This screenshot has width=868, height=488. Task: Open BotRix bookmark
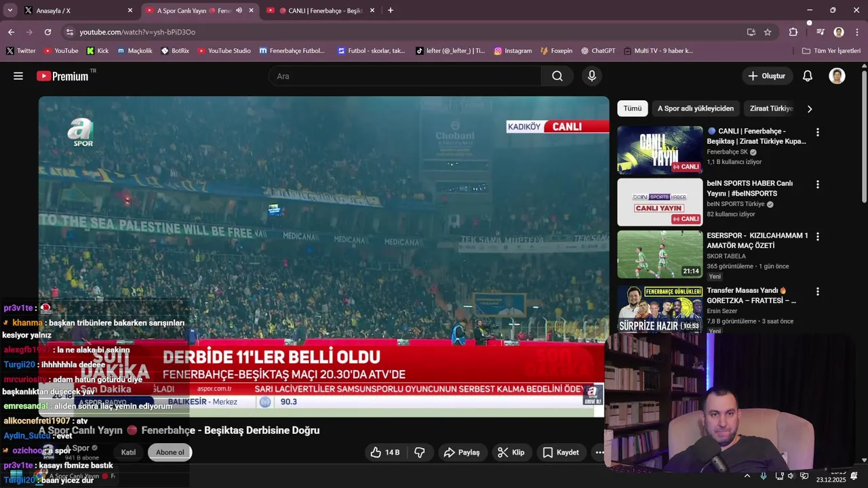tap(175, 51)
